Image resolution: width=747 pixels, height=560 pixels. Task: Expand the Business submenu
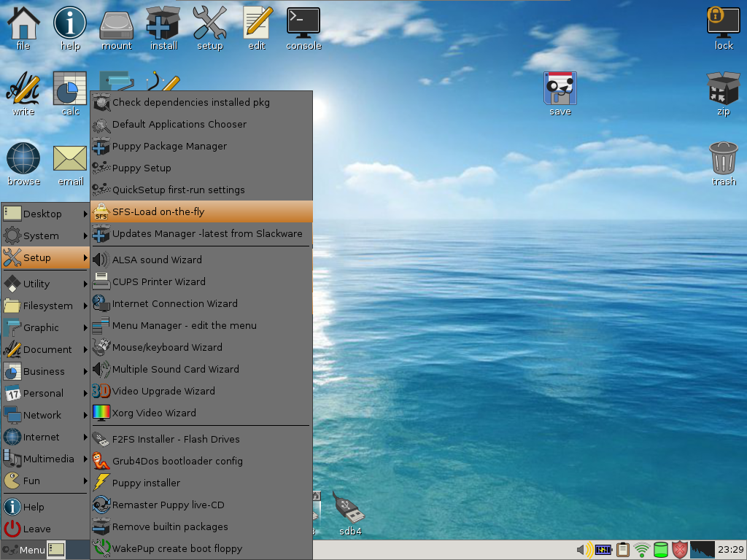point(46,371)
